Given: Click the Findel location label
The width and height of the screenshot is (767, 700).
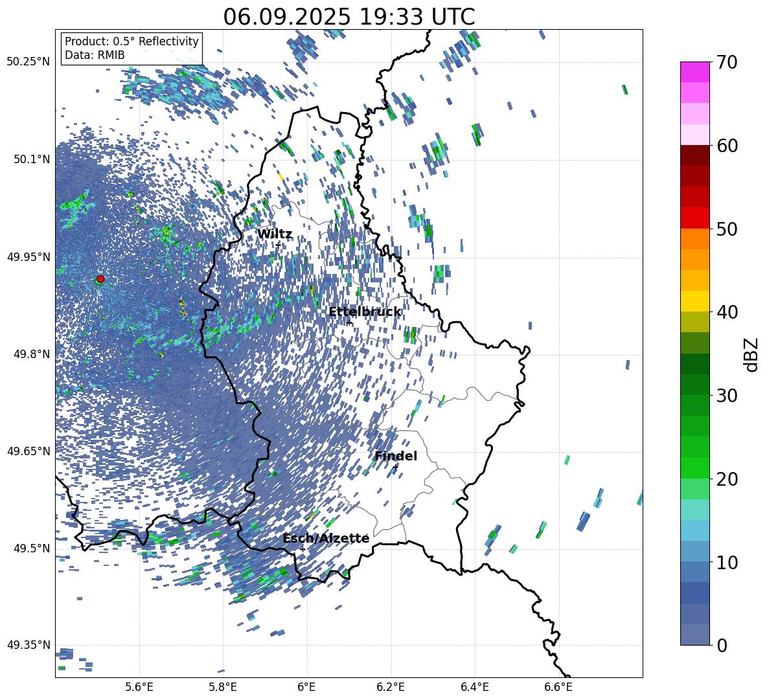Looking at the screenshot, I should pyautogui.click(x=396, y=456).
